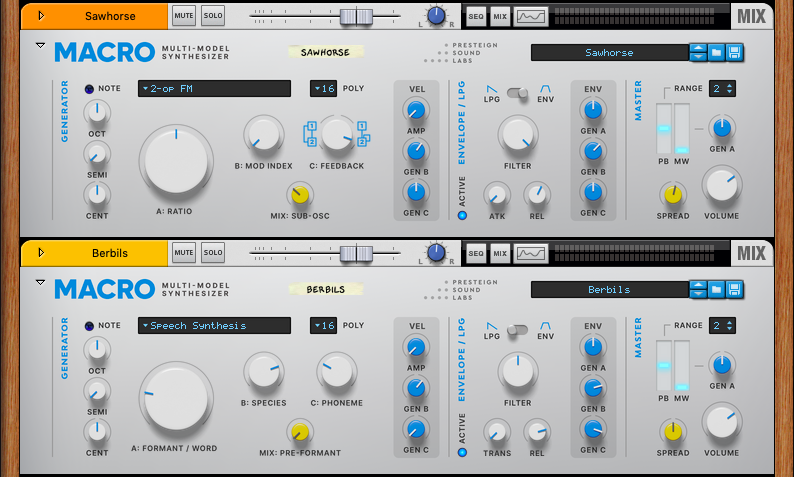The height and width of the screenshot is (477, 794).
Task: Click the Sawhorse VOLUME knob
Action: click(722, 186)
